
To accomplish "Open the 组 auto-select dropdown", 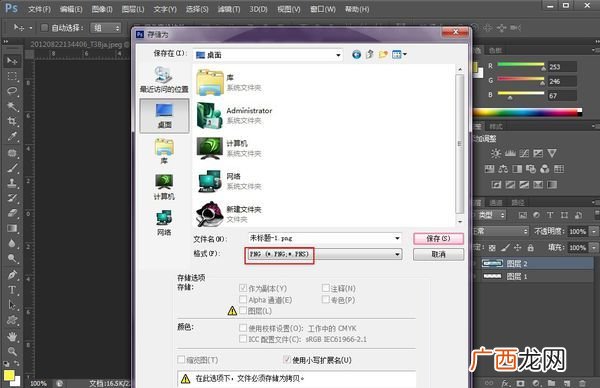I will coord(106,28).
